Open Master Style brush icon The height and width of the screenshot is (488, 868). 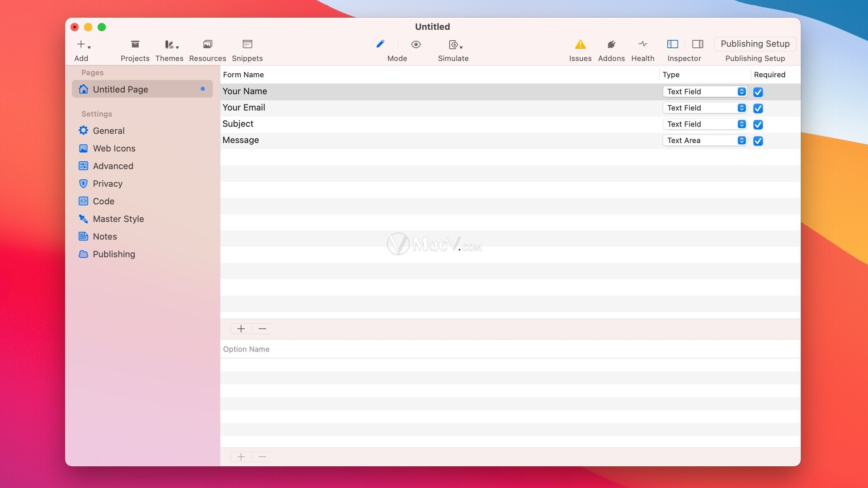(83, 219)
